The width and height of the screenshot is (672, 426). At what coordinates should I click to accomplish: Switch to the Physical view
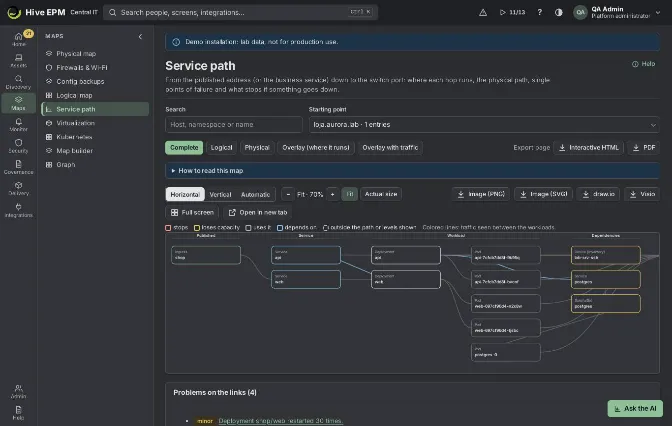pos(257,147)
